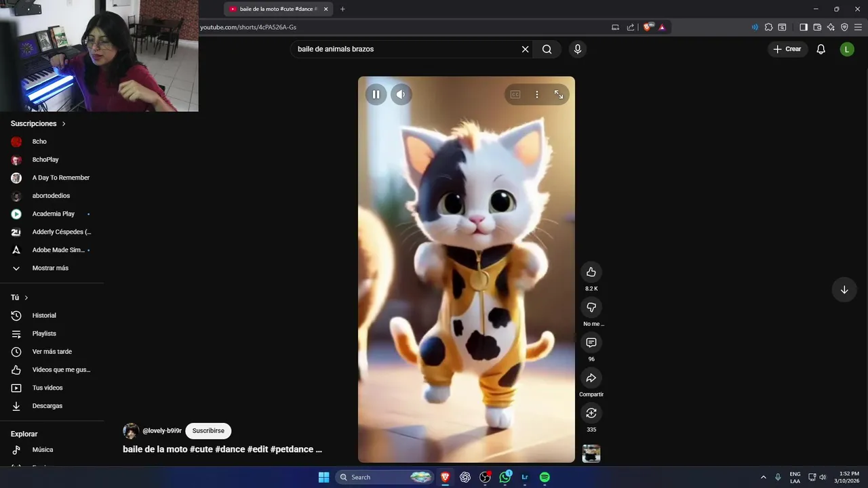Image resolution: width=868 pixels, height=488 pixels.
Task: Click the Crear create button
Action: coord(787,49)
